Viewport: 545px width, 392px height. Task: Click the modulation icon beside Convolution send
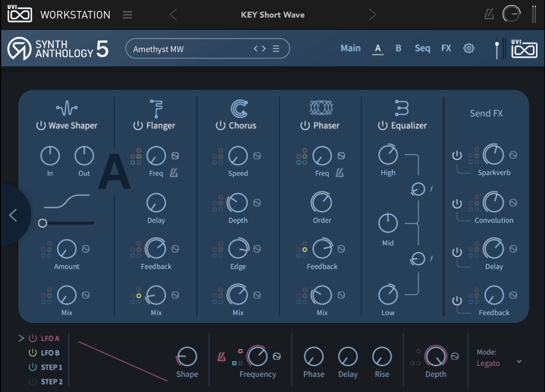coord(513,202)
